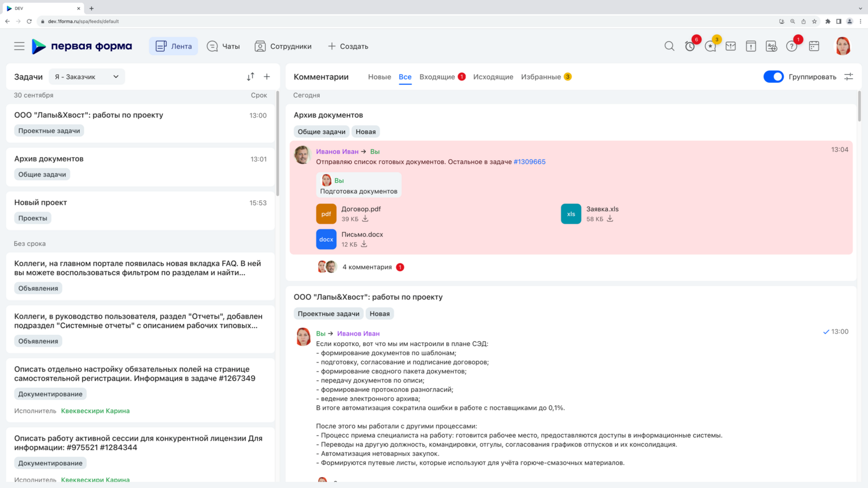Click the pdf file type icon
The height and width of the screenshot is (488, 868).
coord(326,214)
